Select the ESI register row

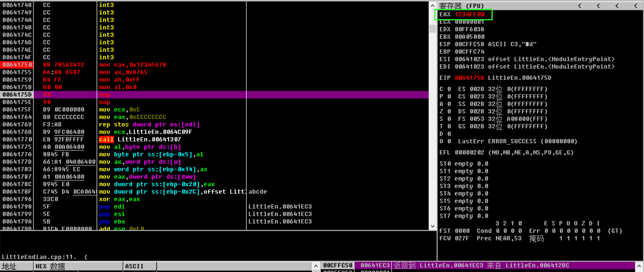click(x=527, y=59)
